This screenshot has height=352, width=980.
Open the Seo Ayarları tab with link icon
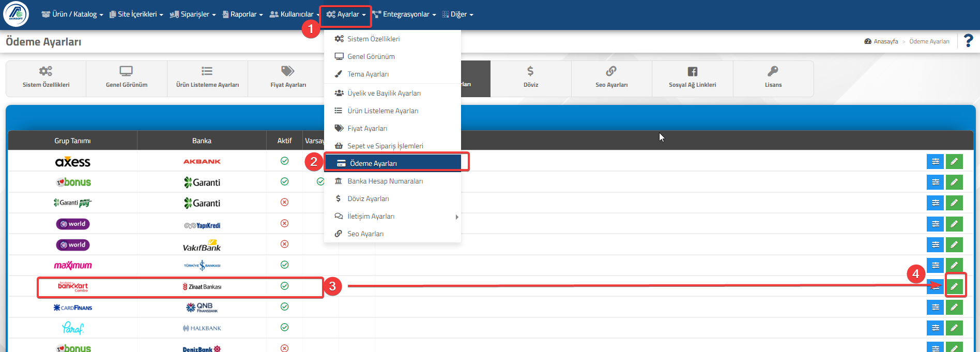[611, 79]
